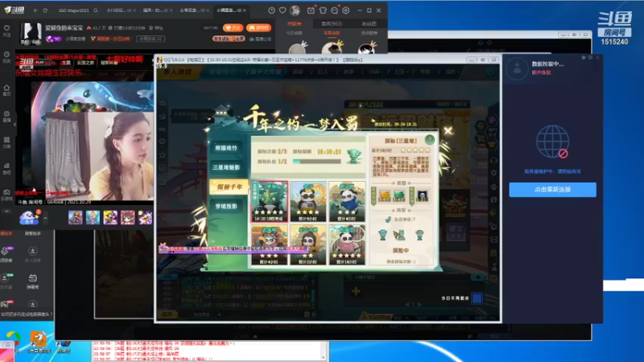Click the gold reward item icon
This screenshot has height=362, width=644.
[x=385, y=195]
